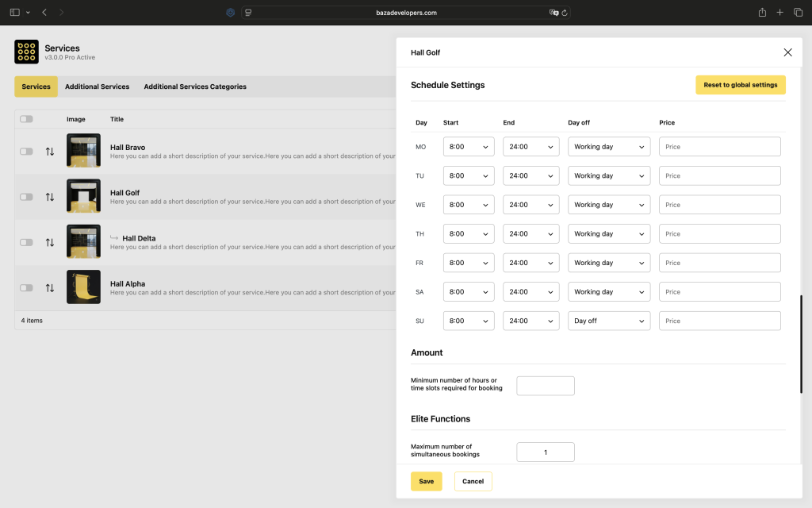Open the Wednesday Day off dropdown
812x508 pixels.
click(x=609, y=205)
